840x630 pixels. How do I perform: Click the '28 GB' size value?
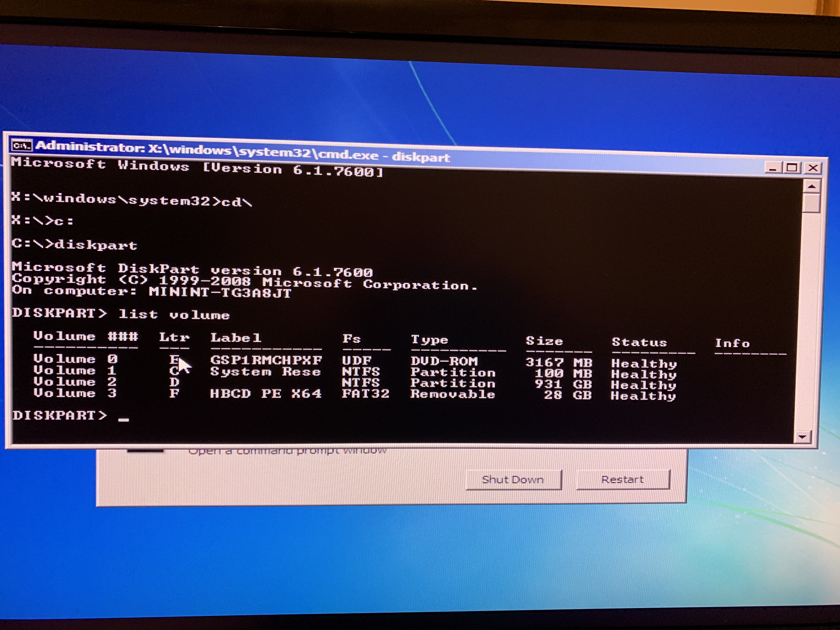(x=568, y=395)
